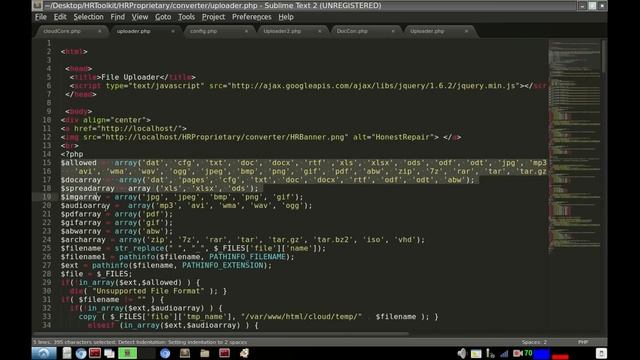Click the status bar selection info text
This screenshot has width=640, height=360.
pyautogui.click(x=140, y=342)
